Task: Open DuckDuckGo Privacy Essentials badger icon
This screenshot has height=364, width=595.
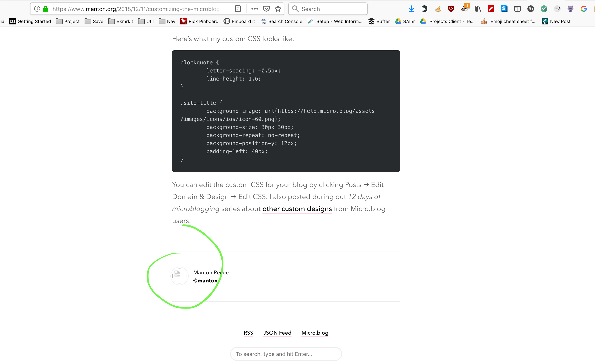Action: (464, 9)
